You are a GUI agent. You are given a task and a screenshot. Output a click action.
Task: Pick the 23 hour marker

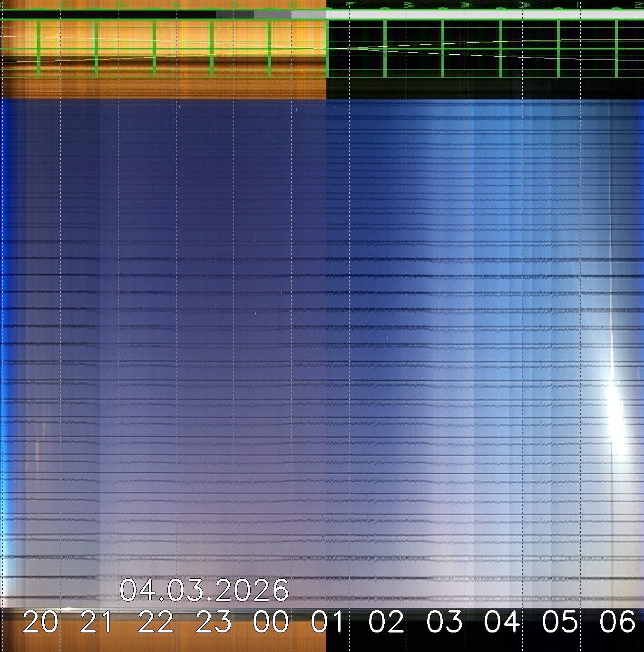point(214,622)
